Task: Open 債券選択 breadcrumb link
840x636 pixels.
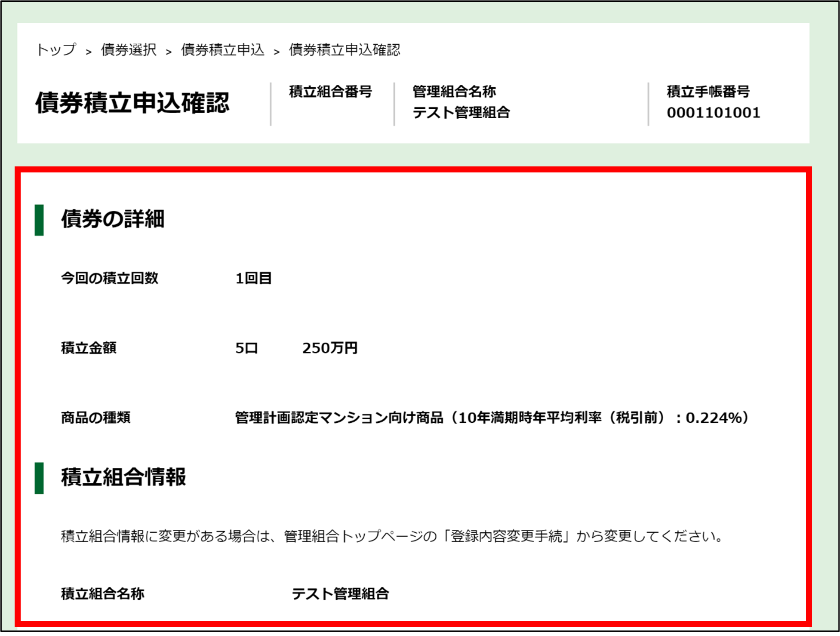Action: (x=129, y=50)
